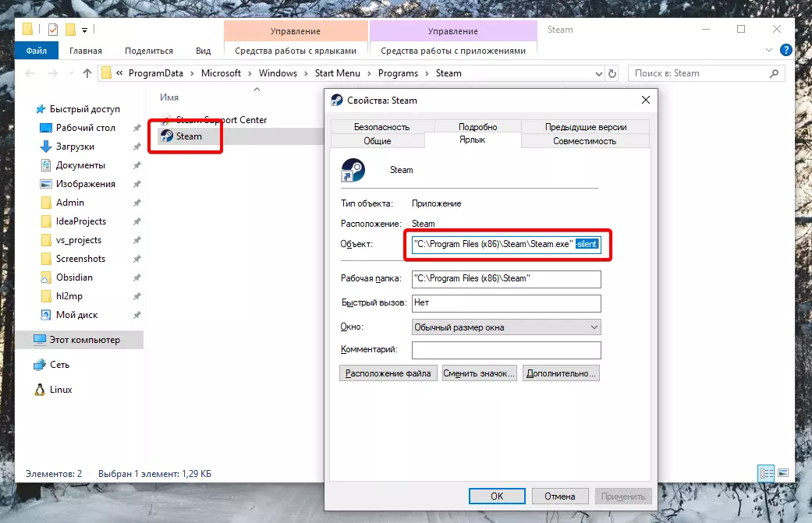The image size is (812, 523).
Task: Click the Быстрый вызов field
Action: click(x=506, y=303)
